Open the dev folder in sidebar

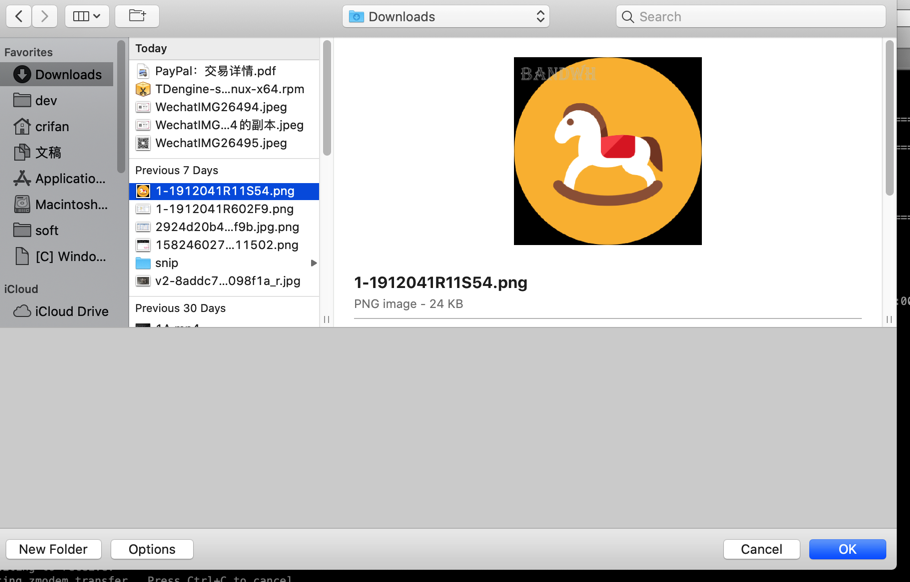(x=57, y=100)
